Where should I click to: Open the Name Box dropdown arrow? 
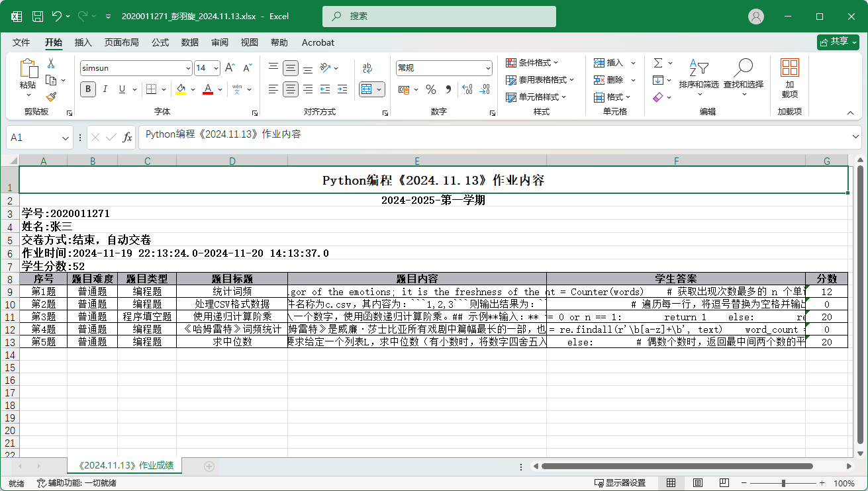point(66,138)
